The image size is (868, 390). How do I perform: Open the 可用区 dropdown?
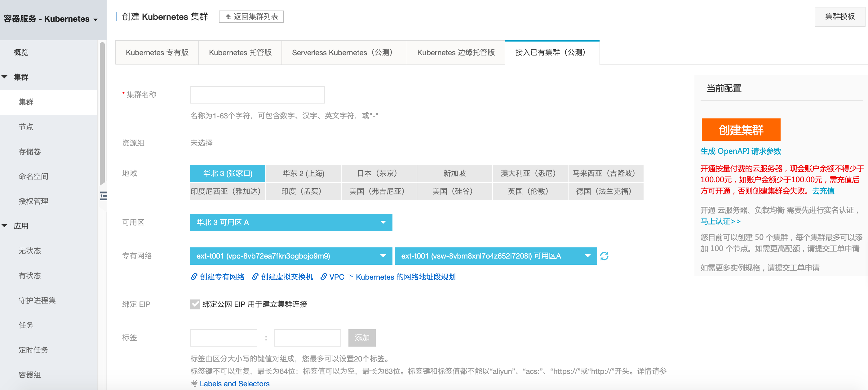(x=291, y=223)
